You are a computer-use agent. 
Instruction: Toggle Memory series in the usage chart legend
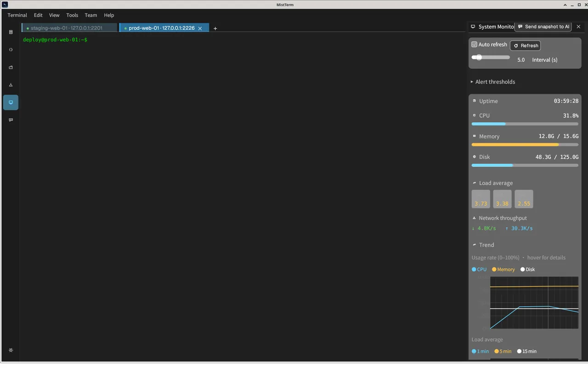pos(503,270)
